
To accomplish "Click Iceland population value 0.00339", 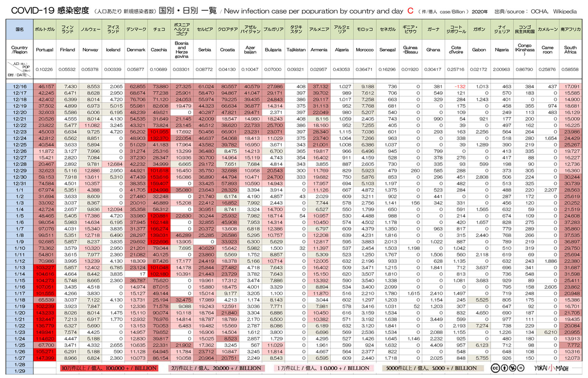I will [114, 70].
